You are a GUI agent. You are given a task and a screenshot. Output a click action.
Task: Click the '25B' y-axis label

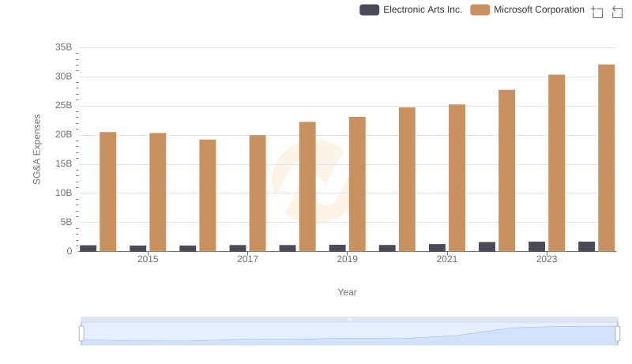coord(64,105)
